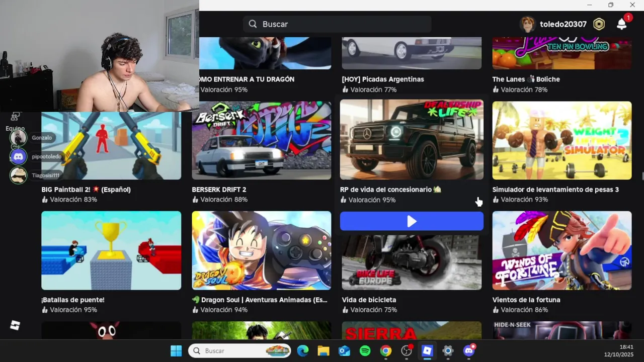Screen dimensions: 644x362
Task: Open the Picadas Argentinas car thumbnail
Action: click(412, 53)
